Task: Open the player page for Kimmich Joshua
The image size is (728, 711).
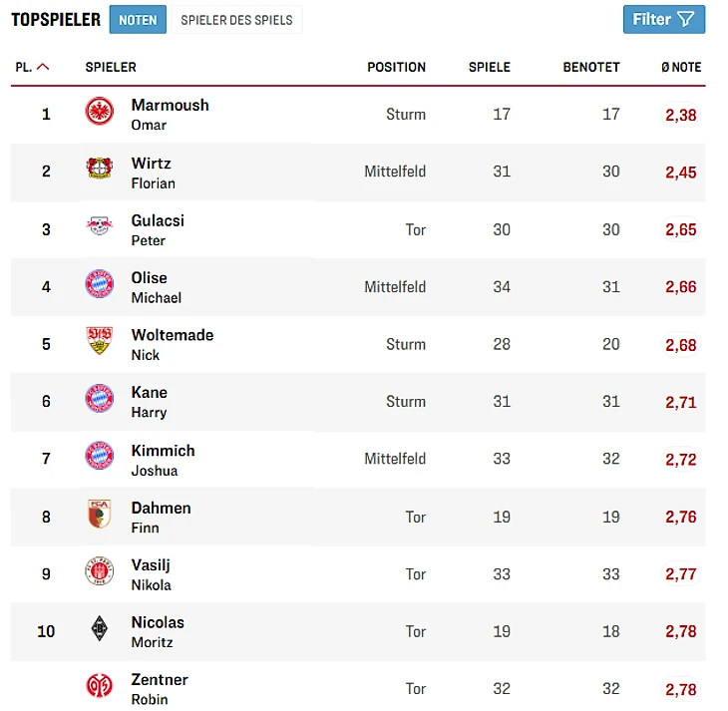Action: coord(163,459)
